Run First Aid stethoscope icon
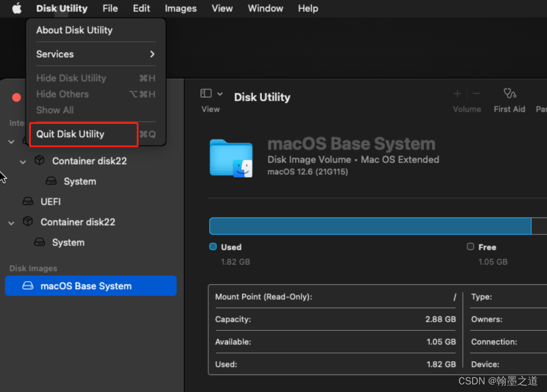The width and height of the screenshot is (547, 392). (510, 93)
